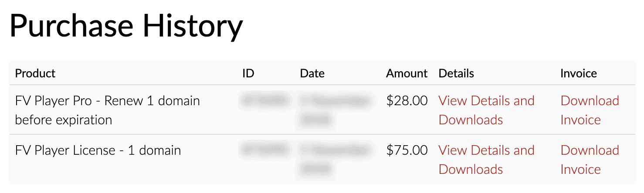This screenshot has width=644, height=193.
Task: Download Invoice for FV Player License purchase
Action: (590, 160)
